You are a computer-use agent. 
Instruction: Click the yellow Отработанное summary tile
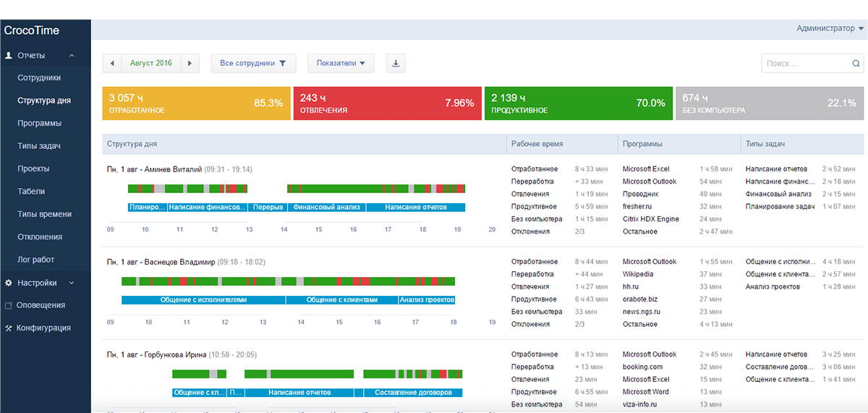(195, 103)
